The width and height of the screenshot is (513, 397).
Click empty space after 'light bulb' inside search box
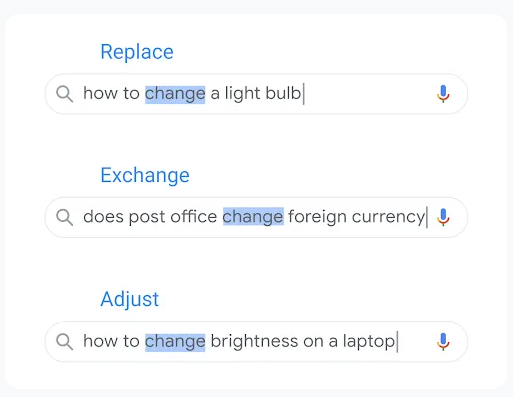point(367,94)
